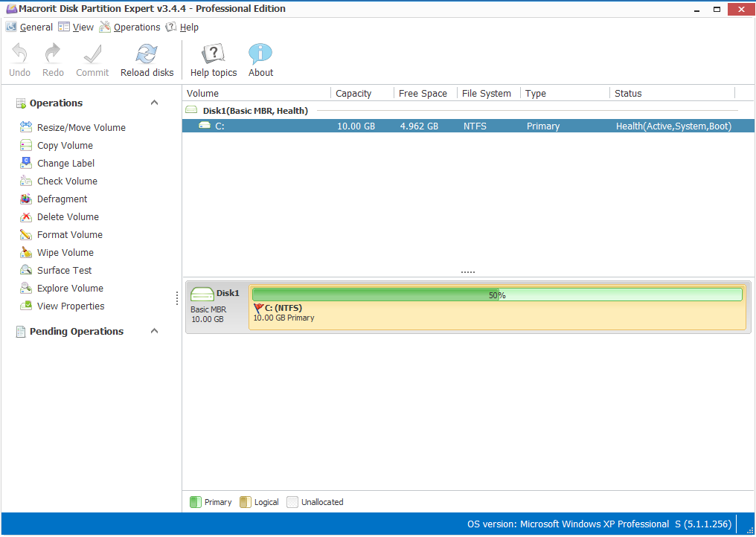Click the Check Volume icon
Viewport: 756px width, 537px height.
pos(25,181)
